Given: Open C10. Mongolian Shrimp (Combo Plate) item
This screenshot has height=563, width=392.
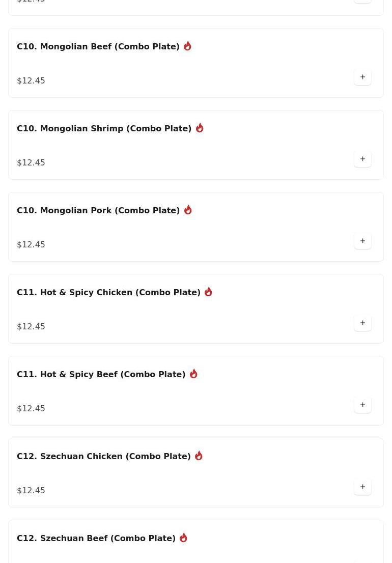Looking at the screenshot, I should click(104, 129).
